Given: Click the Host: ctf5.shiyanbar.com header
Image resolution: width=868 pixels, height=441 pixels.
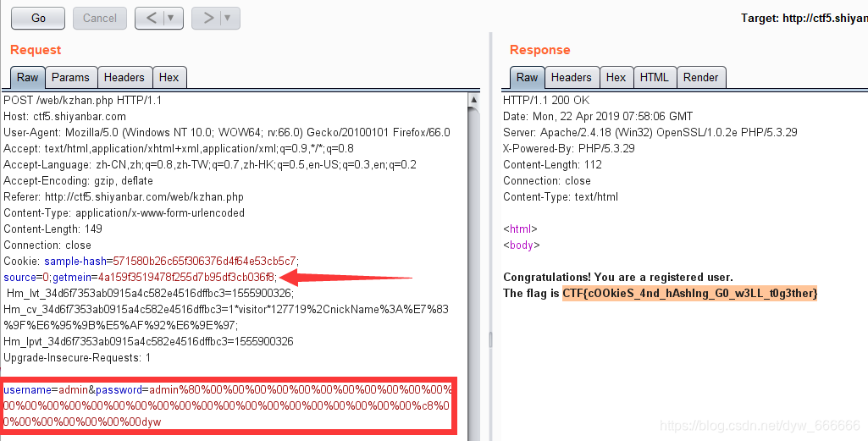Looking at the screenshot, I should point(64,116).
